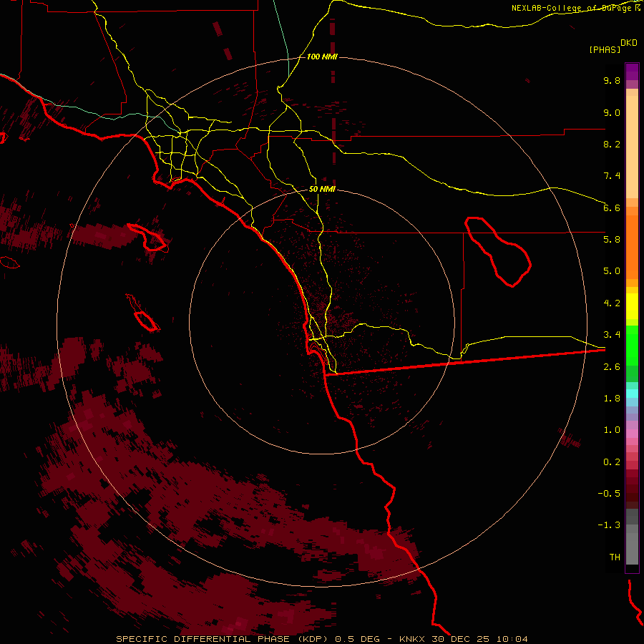
Task: Click "0.5 DEG" elevation text in the caption
Action: (357, 639)
